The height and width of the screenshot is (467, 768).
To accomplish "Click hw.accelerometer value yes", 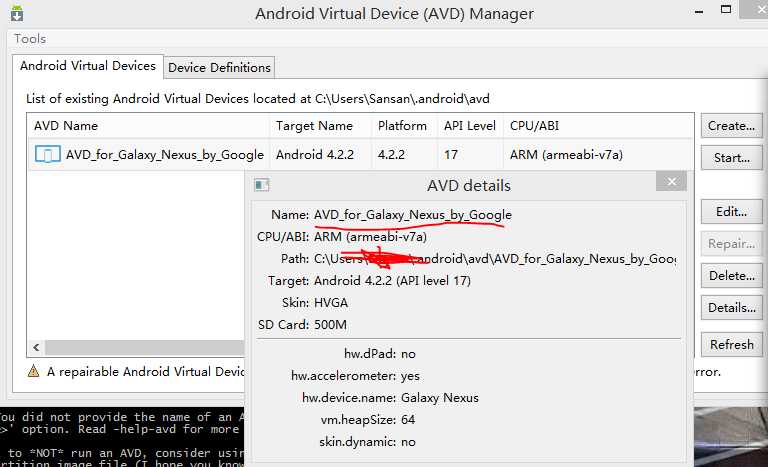I will point(410,376).
